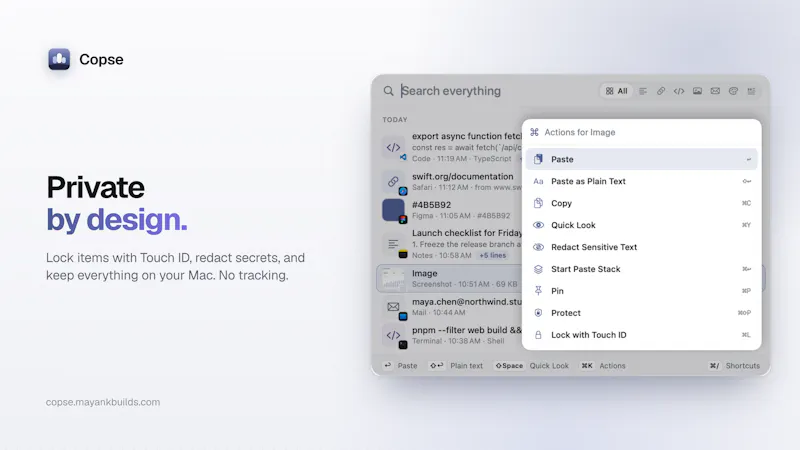Filter by colors palette icon
Image resolution: width=800 pixels, height=450 pixels.
coord(733,91)
